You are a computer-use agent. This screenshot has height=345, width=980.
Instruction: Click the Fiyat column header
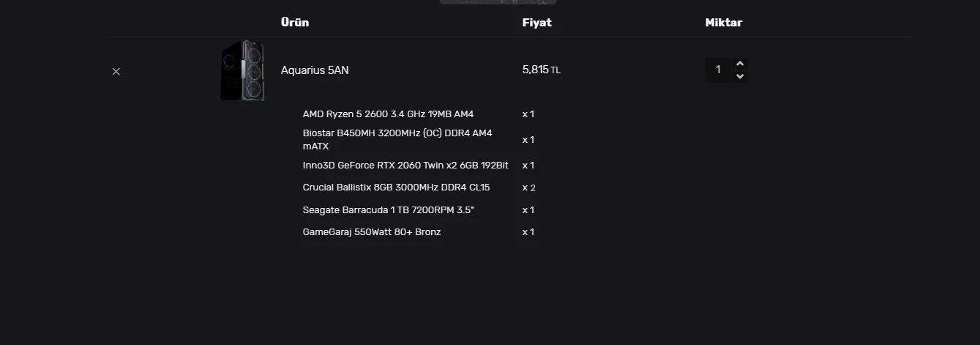(x=536, y=23)
